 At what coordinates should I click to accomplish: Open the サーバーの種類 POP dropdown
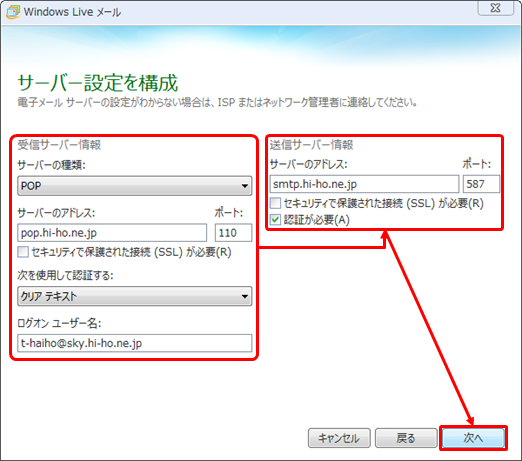coord(135,186)
